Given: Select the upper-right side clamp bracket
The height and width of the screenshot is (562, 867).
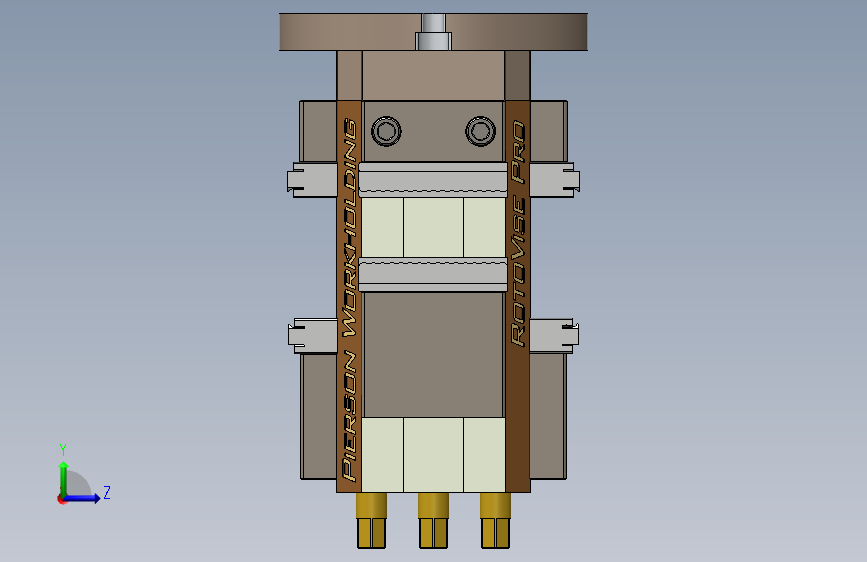Looking at the screenshot, I should point(555,180).
